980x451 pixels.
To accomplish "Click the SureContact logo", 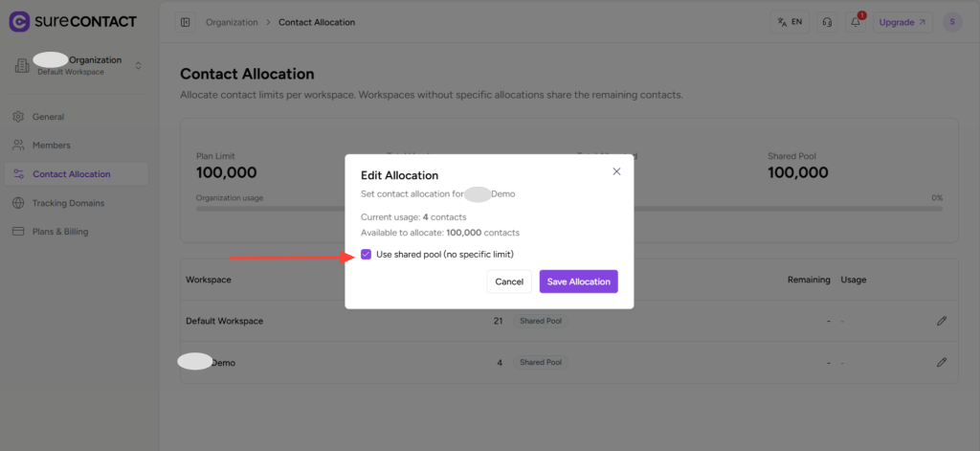I will tap(73, 21).
